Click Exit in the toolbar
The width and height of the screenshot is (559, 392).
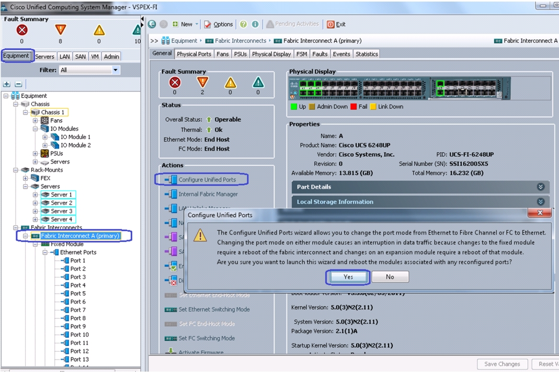[336, 24]
